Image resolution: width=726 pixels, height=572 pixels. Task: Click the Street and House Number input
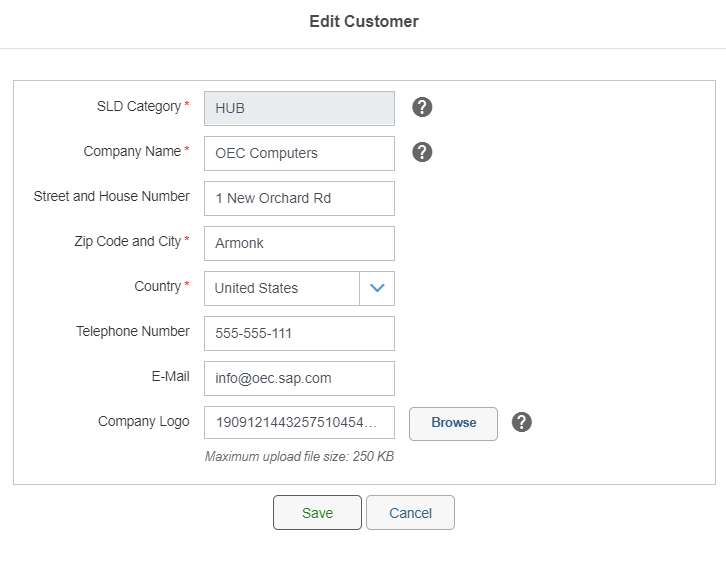tap(299, 198)
